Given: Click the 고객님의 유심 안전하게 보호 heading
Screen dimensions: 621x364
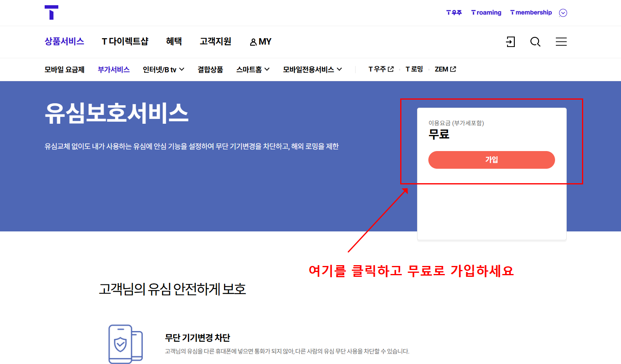Looking at the screenshot, I should [173, 289].
